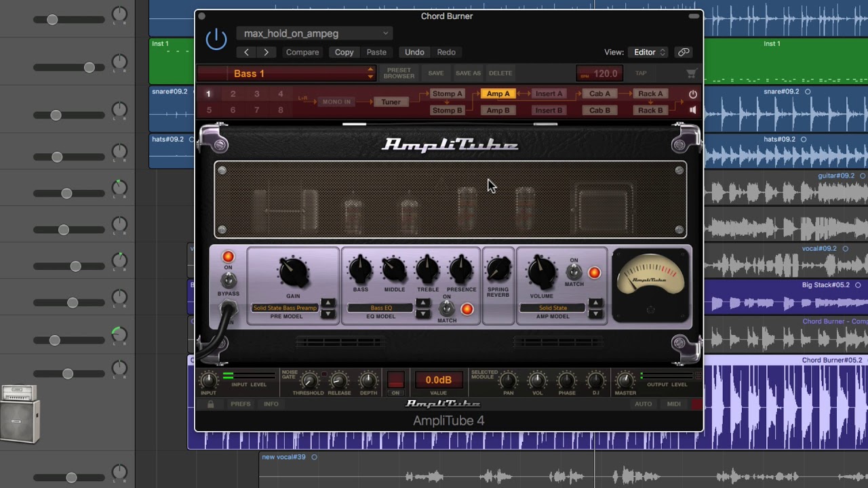Click Save As for the preset

[x=468, y=73]
